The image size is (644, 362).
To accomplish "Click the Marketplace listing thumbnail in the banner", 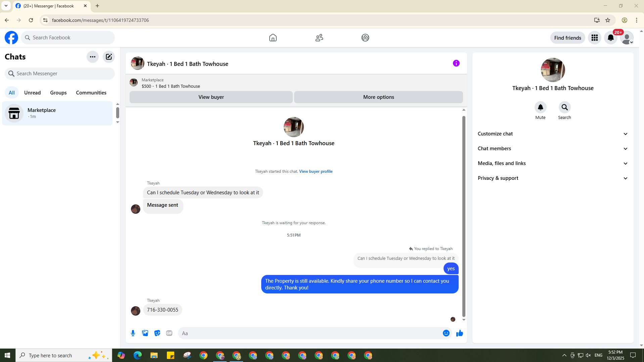I will pyautogui.click(x=134, y=83).
